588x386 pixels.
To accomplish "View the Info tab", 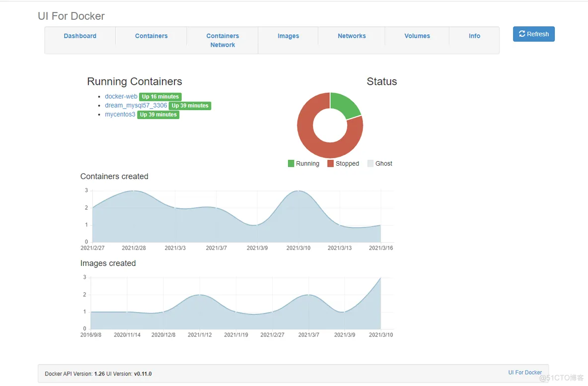I will click(x=474, y=36).
